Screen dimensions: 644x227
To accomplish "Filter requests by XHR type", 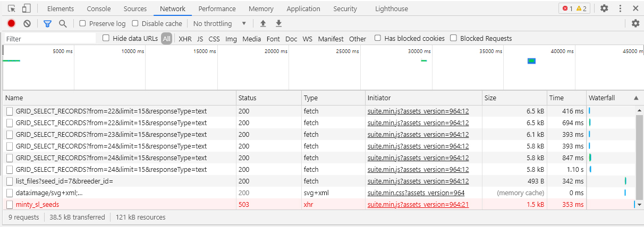I will pyautogui.click(x=185, y=39).
